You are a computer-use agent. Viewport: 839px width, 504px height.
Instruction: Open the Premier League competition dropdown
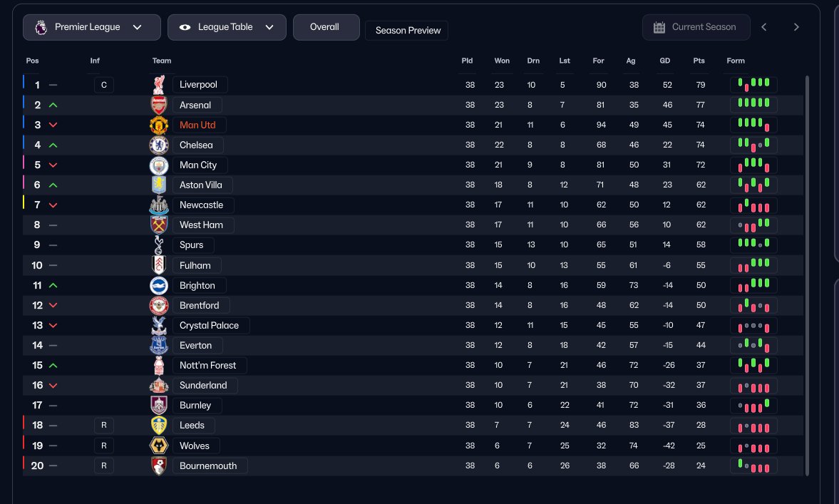91,27
